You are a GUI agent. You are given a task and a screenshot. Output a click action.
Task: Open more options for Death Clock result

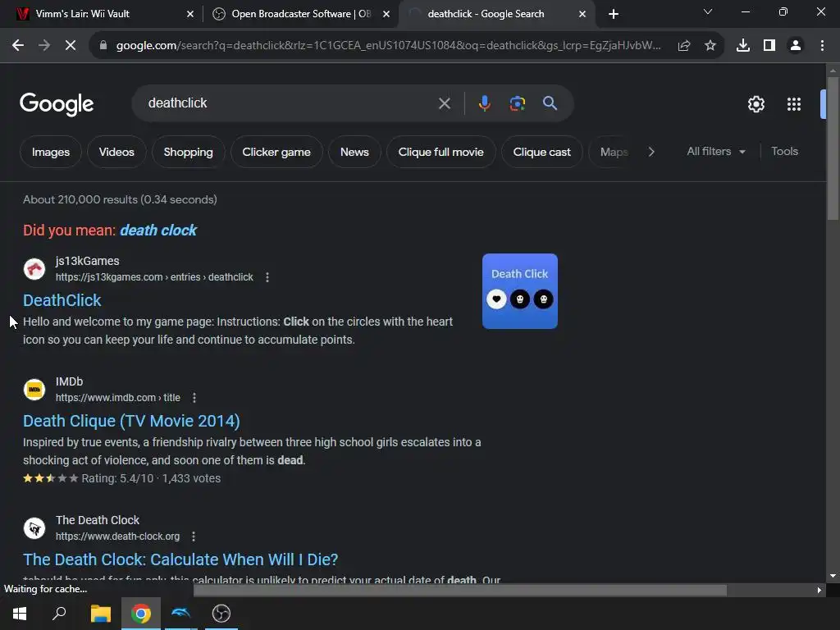[194, 536]
